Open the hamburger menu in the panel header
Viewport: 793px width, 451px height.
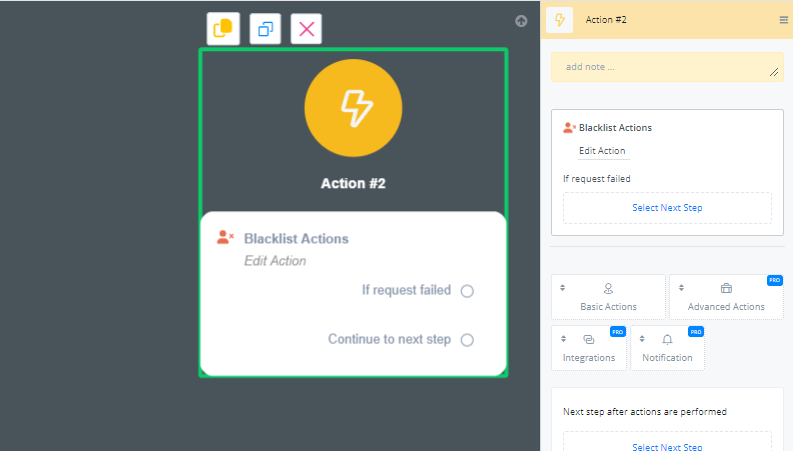(783, 20)
